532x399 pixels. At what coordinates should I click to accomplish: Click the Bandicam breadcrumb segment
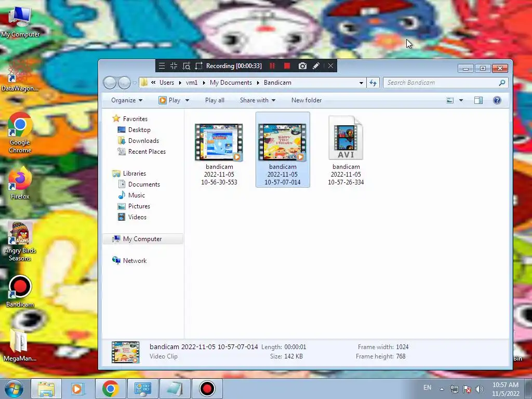277,83
